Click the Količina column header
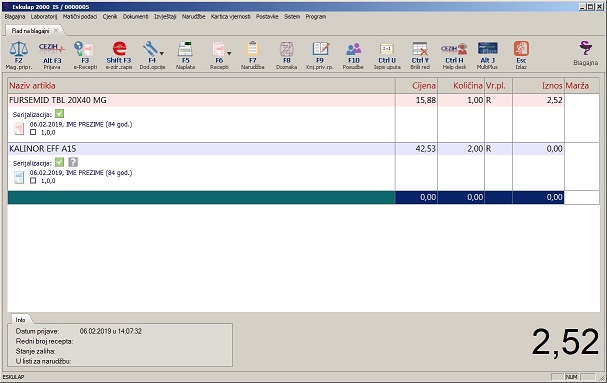The image size is (607, 383). (461, 86)
